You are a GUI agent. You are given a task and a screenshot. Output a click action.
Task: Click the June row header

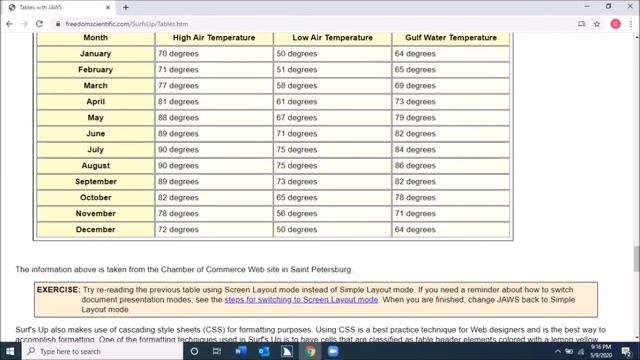(x=96, y=133)
